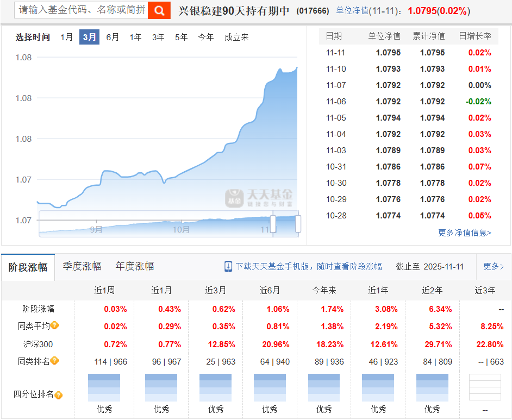
Task: Open the 更多 link with chevron
Action: click(x=494, y=266)
